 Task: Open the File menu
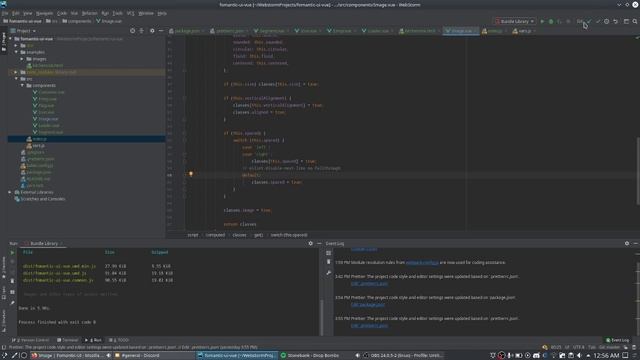[x=5, y=13]
